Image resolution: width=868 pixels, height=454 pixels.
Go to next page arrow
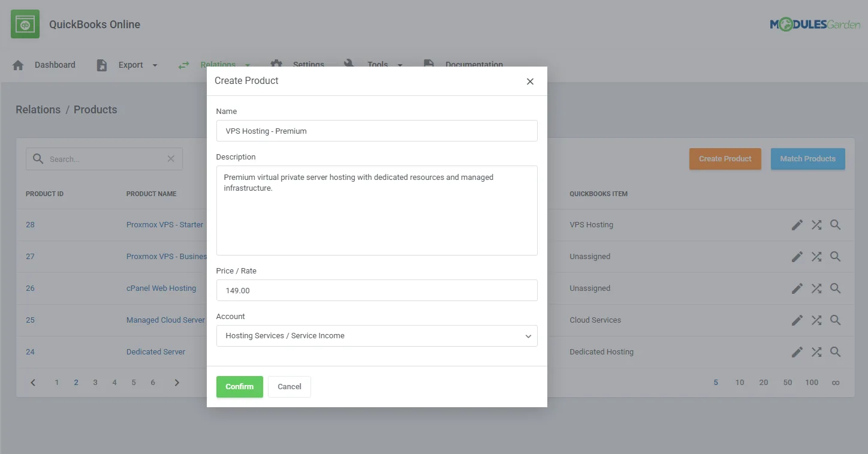[177, 383]
